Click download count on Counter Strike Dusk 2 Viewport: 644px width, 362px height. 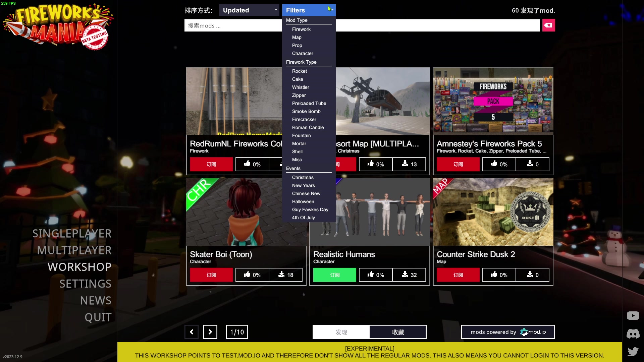pyautogui.click(x=533, y=275)
